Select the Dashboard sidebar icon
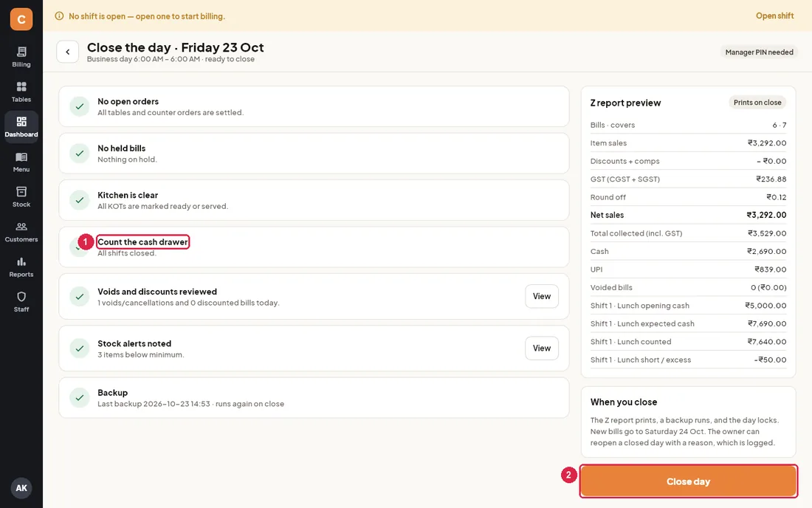Screen dimensions: 812x508 coord(21,122)
